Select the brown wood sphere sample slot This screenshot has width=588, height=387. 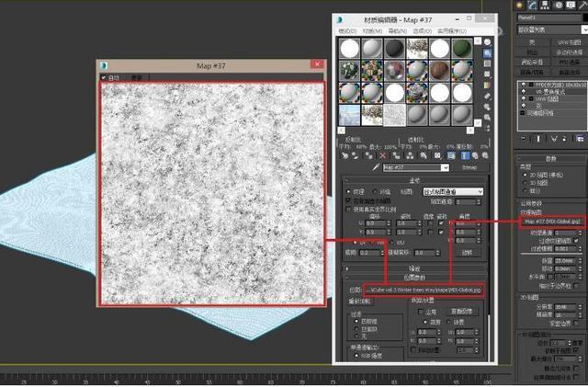coord(439,70)
